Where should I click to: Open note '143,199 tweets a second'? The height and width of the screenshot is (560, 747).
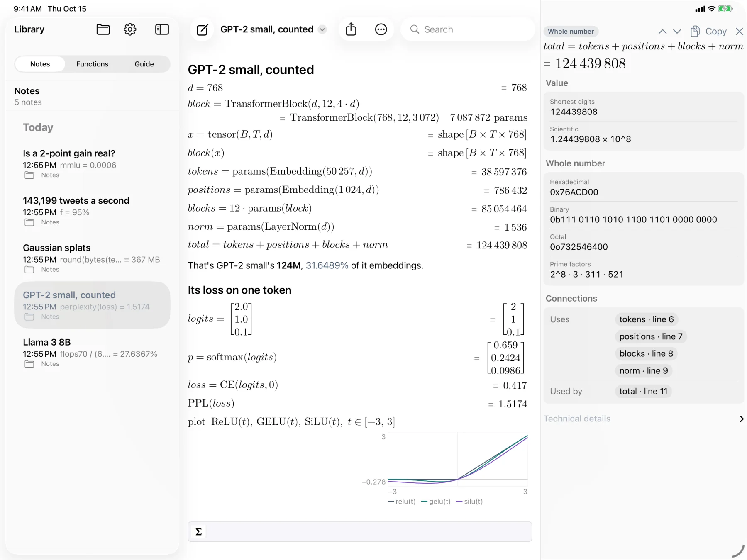pos(92,211)
